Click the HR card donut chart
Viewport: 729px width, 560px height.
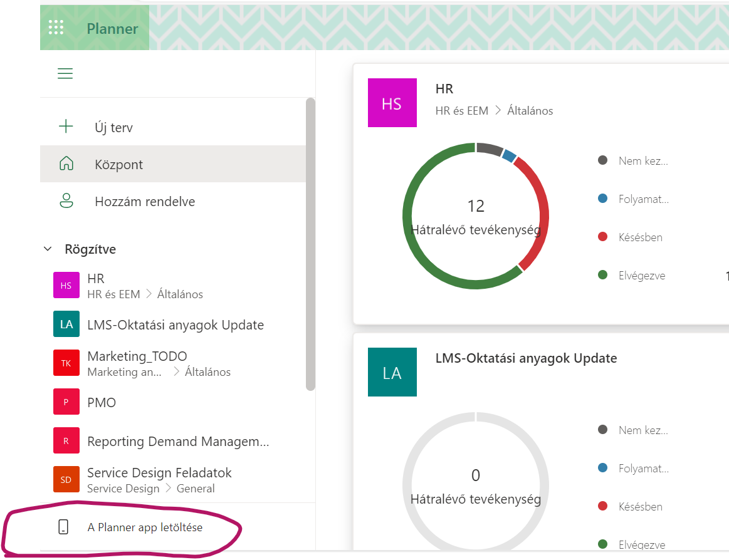click(x=476, y=216)
